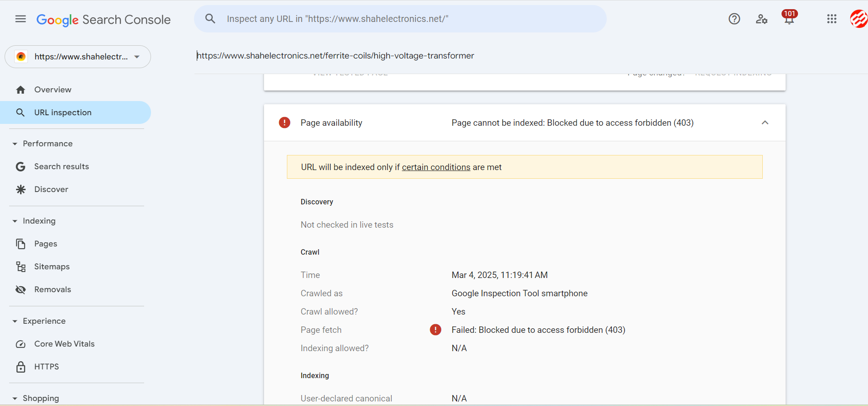Collapse the Indexing sidebar group

[15, 221]
